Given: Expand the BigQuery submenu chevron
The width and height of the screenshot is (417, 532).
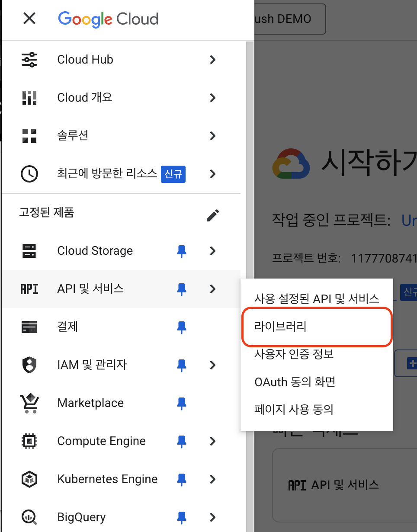Looking at the screenshot, I should (x=212, y=517).
